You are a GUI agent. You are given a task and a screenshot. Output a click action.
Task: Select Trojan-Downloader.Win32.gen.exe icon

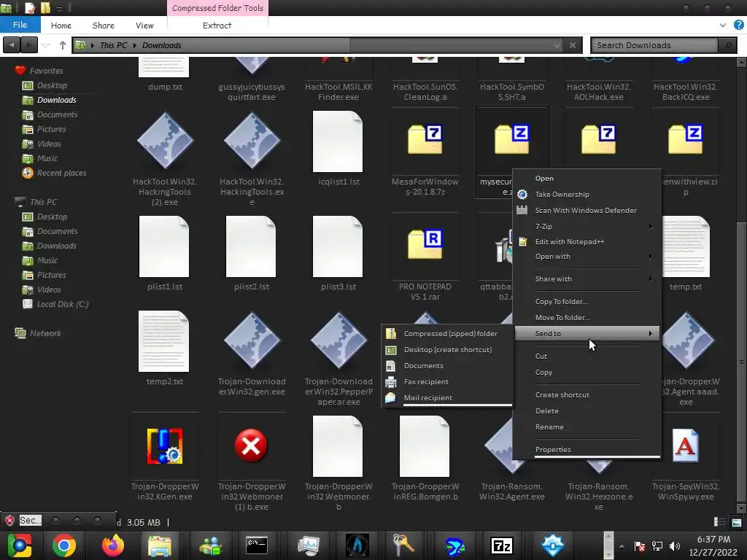point(252,341)
